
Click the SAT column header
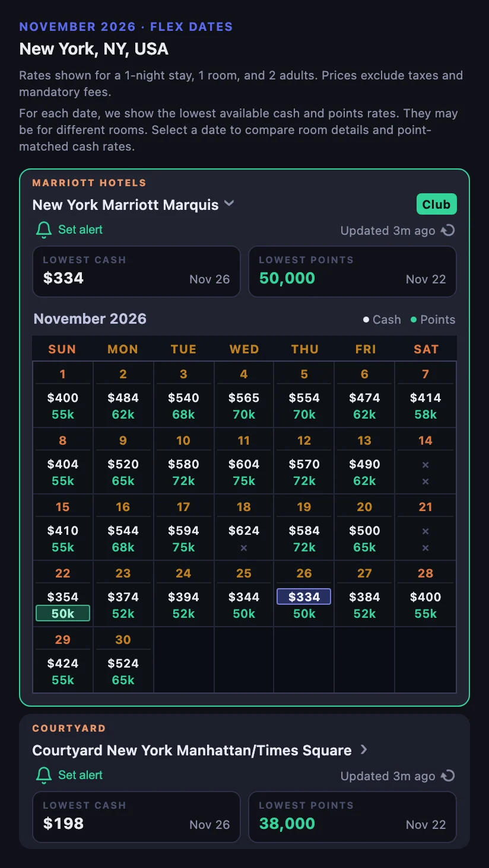point(426,349)
